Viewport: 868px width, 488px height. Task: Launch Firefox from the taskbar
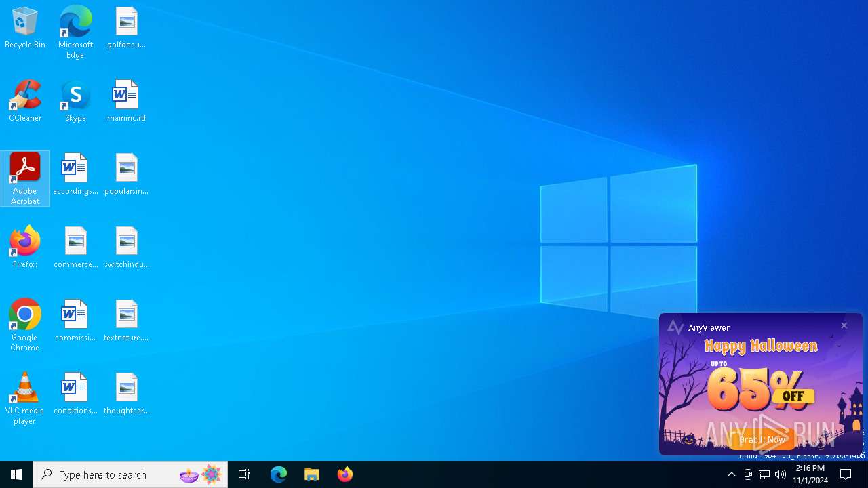tap(345, 474)
